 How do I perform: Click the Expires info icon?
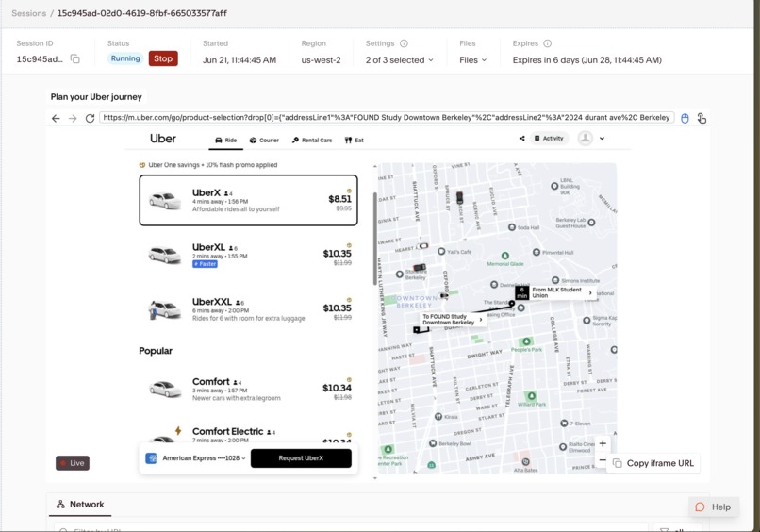point(547,43)
